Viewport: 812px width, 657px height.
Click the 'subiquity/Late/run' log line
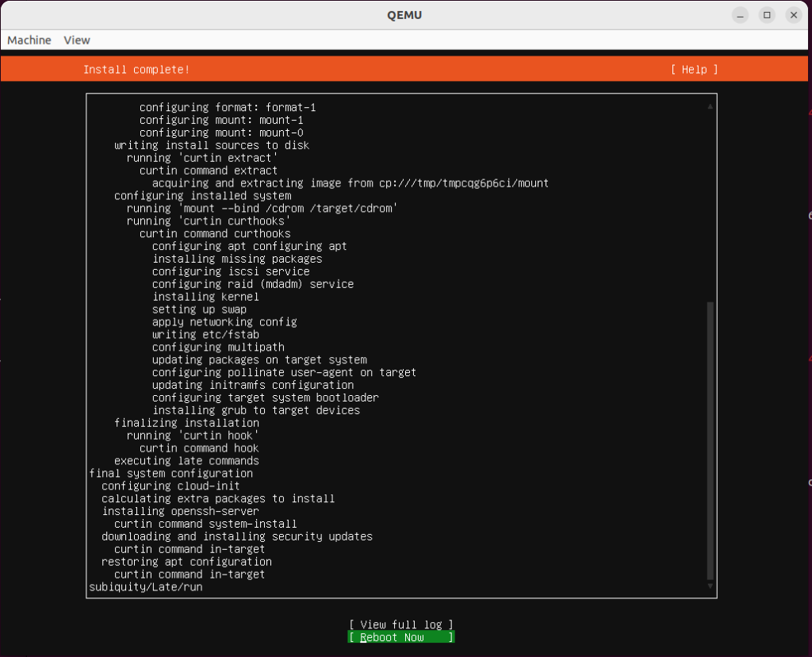coord(146,587)
